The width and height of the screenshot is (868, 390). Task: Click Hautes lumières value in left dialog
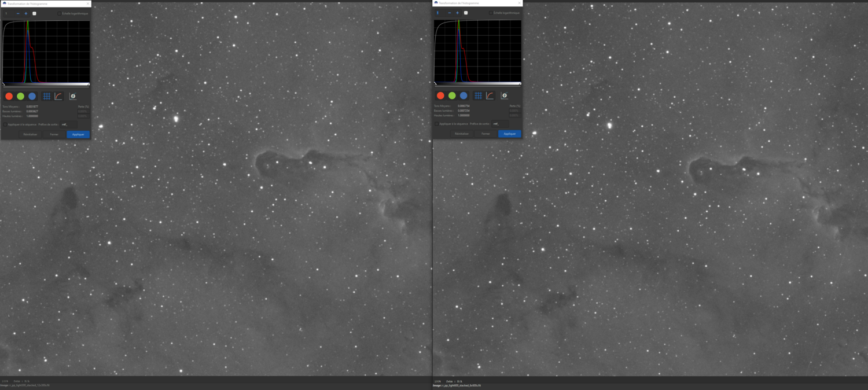[x=32, y=116]
